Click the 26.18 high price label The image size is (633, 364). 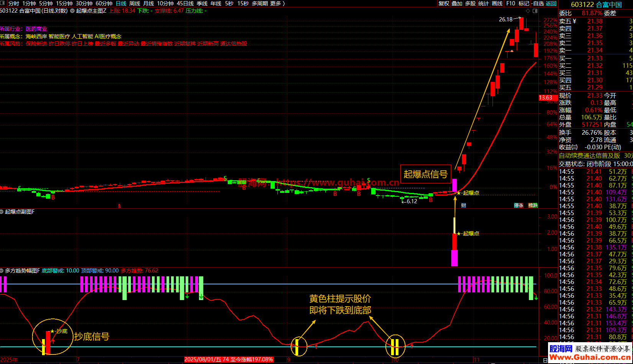click(x=506, y=19)
